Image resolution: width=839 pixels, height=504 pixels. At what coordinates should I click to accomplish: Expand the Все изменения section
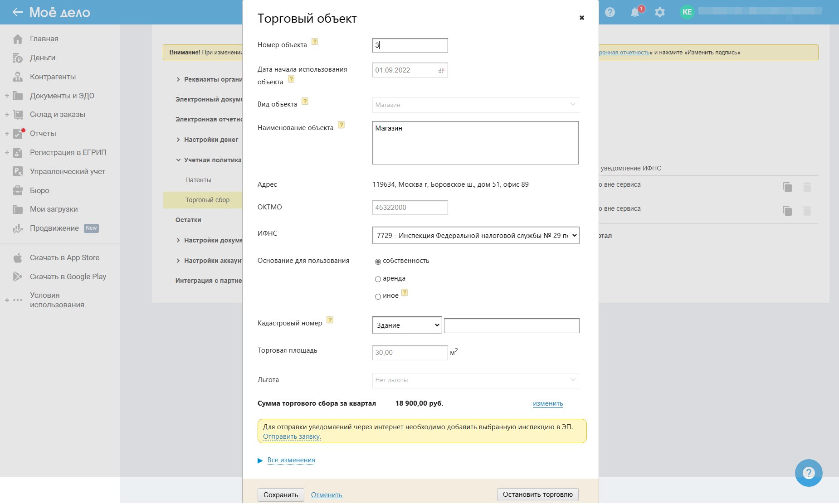point(291,460)
